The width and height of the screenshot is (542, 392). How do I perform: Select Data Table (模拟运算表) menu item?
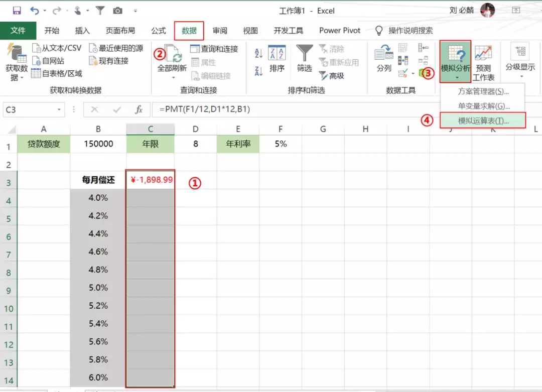(483, 120)
